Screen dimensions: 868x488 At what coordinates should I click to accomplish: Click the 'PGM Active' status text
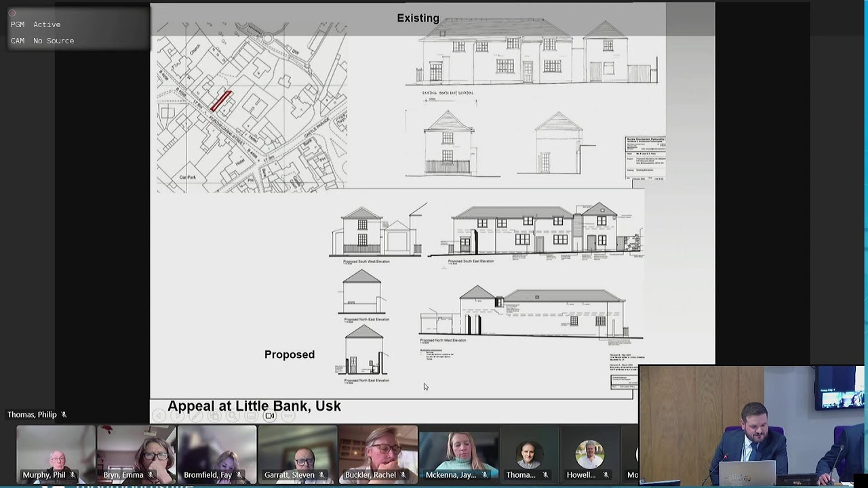[35, 24]
